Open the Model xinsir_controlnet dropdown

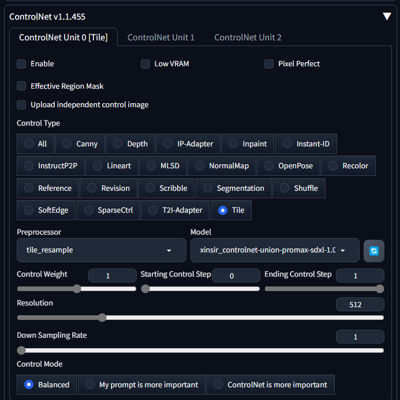click(275, 250)
